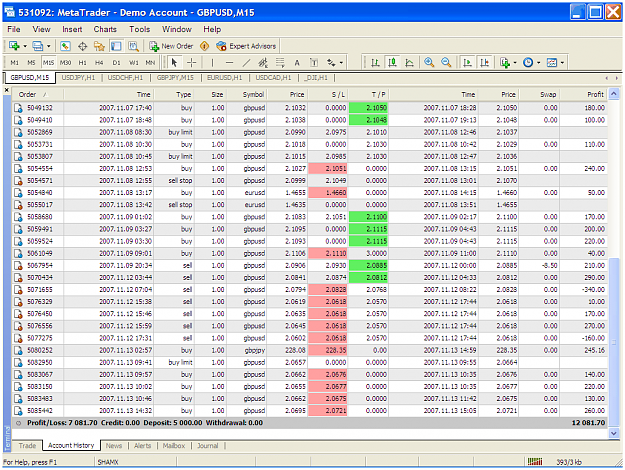
Task: Select the text 'A' tool
Action: tap(297, 63)
